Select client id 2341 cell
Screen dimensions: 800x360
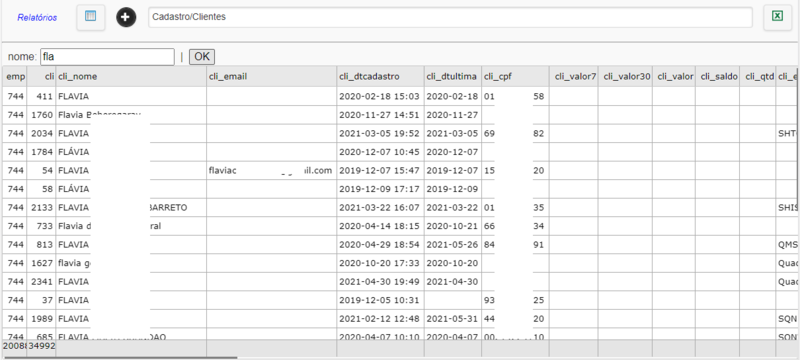[41, 281]
